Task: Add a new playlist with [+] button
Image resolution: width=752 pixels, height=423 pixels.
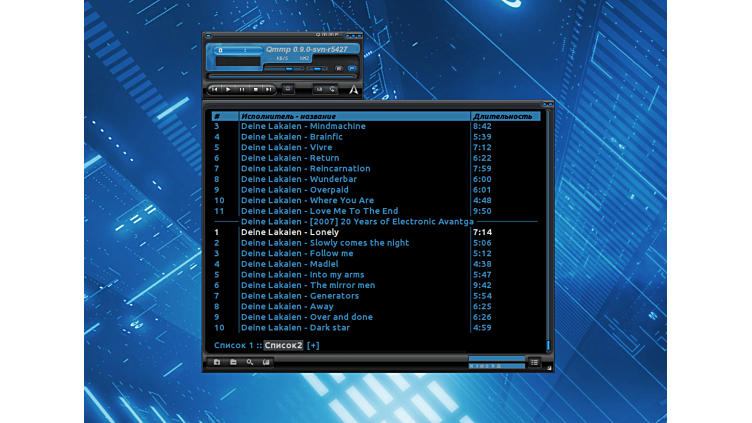Action: pyautogui.click(x=313, y=345)
